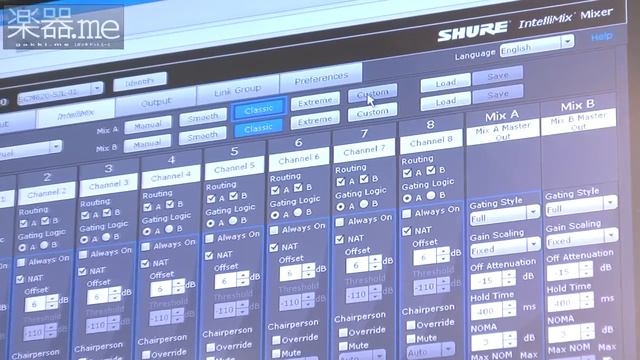640x360 pixels.
Task: Select Mix B Extreme preset
Action: point(315,121)
